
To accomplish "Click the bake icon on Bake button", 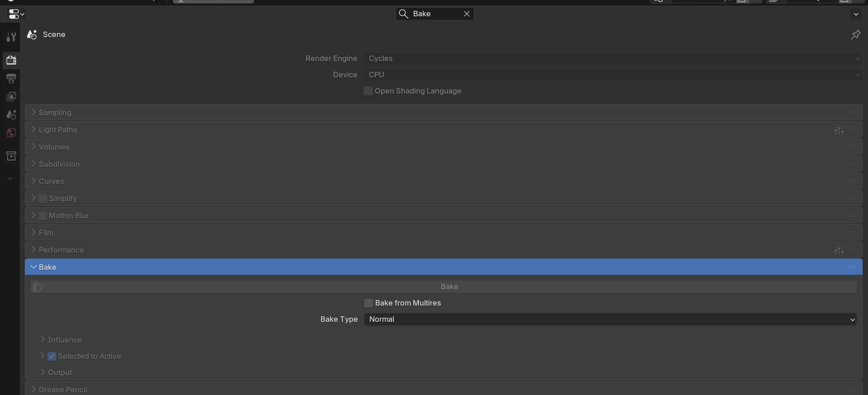I will [38, 287].
